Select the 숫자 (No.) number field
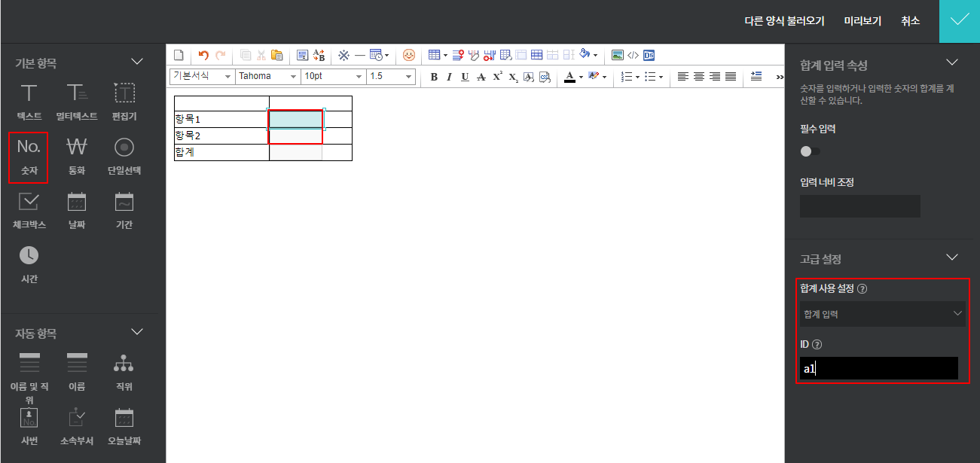This screenshot has width=980, height=463. click(x=29, y=157)
